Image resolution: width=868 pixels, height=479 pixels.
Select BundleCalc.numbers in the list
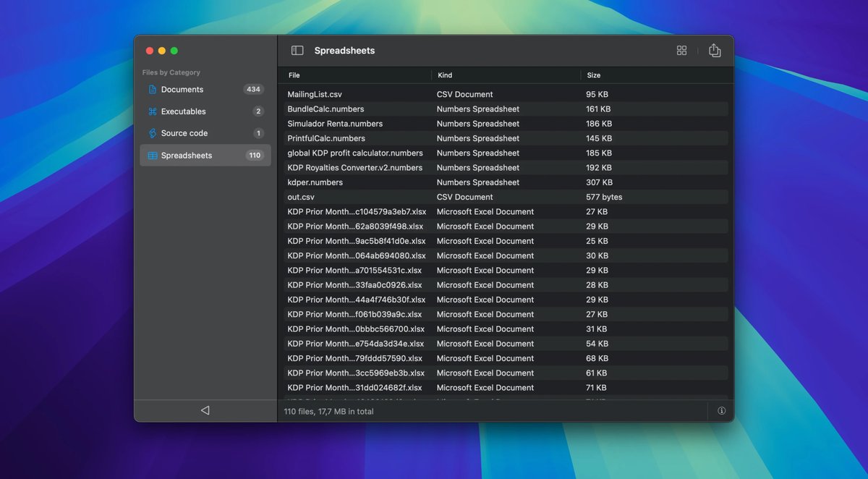point(325,109)
